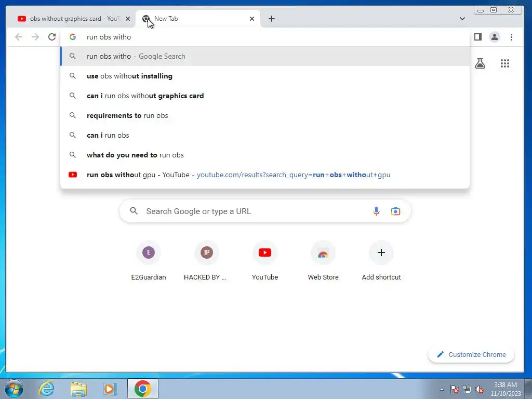Expand the tab search dropdown arrow
Viewport: 532px width, 399px height.
pyautogui.click(x=462, y=19)
